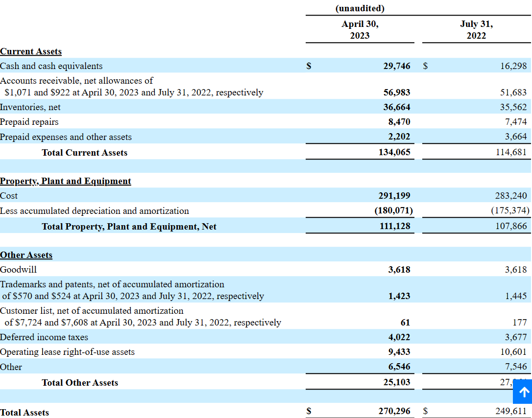The height and width of the screenshot is (418, 532).
Task: Click the July 31, 2022 column header
Action: pos(476,30)
